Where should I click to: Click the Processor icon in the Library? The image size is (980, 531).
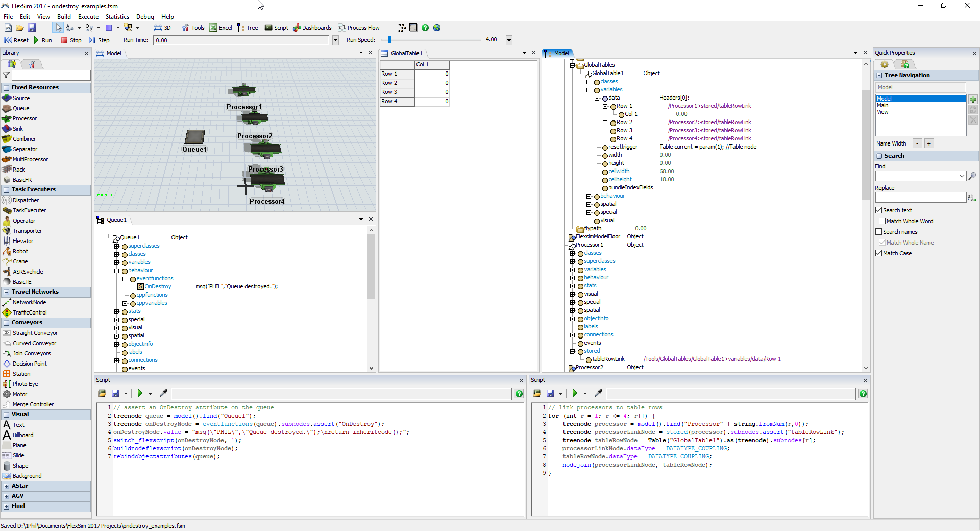click(x=7, y=118)
